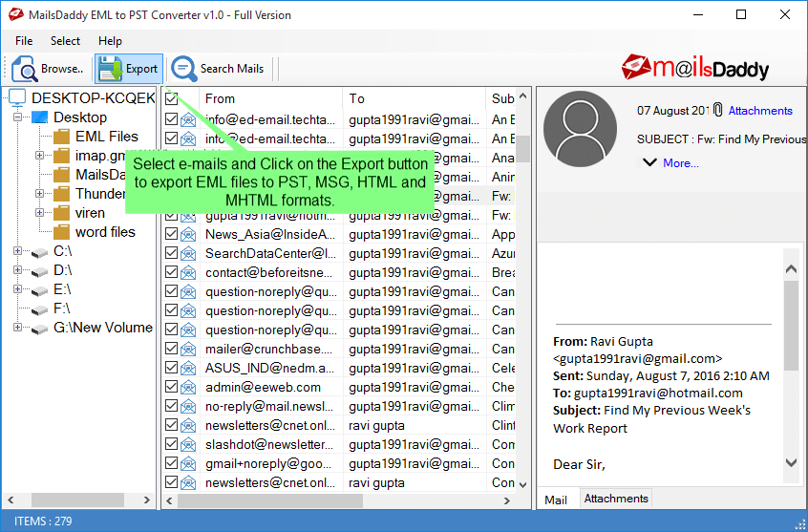Click mail envelope icon for mailer@crunchbase row

click(188, 349)
